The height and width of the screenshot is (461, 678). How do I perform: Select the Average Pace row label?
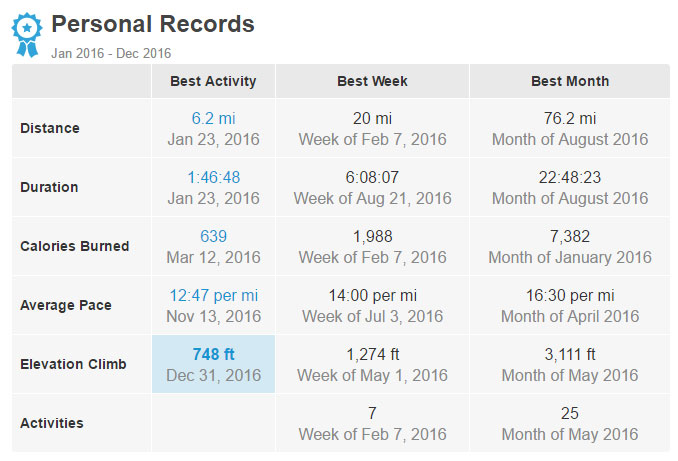[x=66, y=305]
